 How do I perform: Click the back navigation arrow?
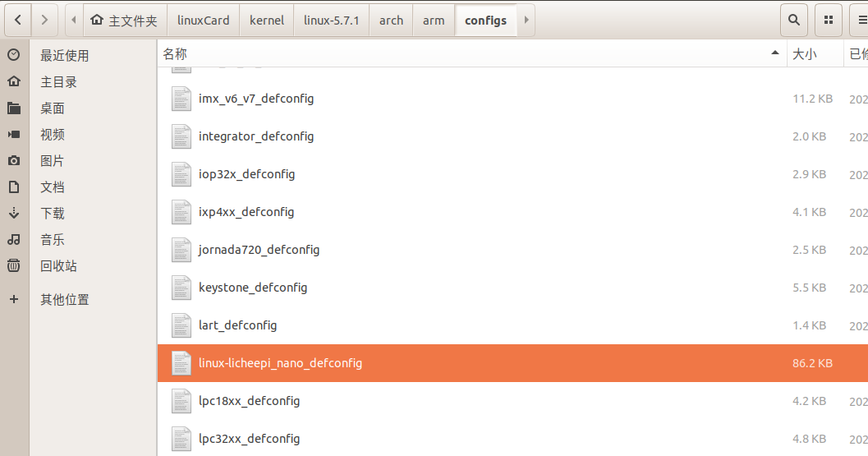pos(18,20)
